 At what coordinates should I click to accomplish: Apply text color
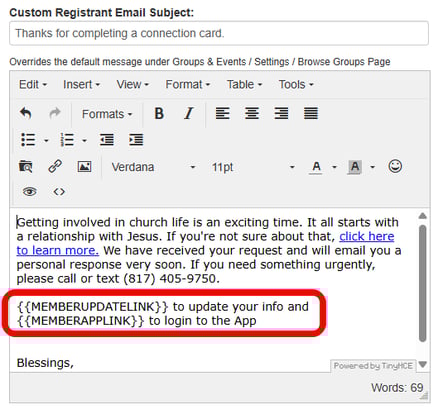tap(316, 167)
